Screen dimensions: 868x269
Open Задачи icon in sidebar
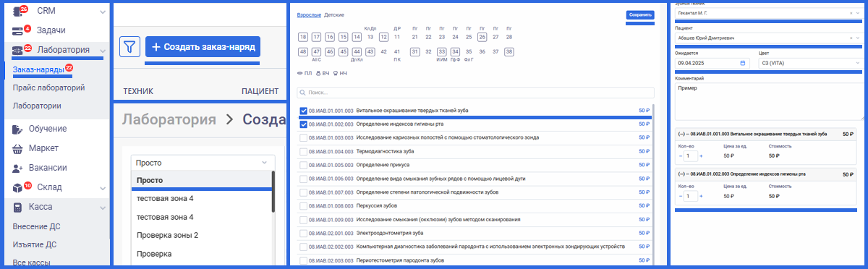(20, 30)
